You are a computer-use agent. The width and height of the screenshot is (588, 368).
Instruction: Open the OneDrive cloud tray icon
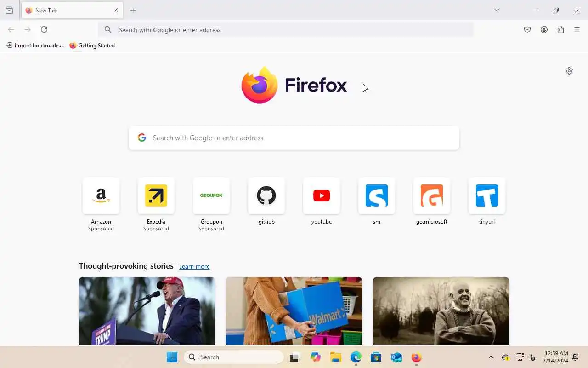pyautogui.click(x=506, y=357)
